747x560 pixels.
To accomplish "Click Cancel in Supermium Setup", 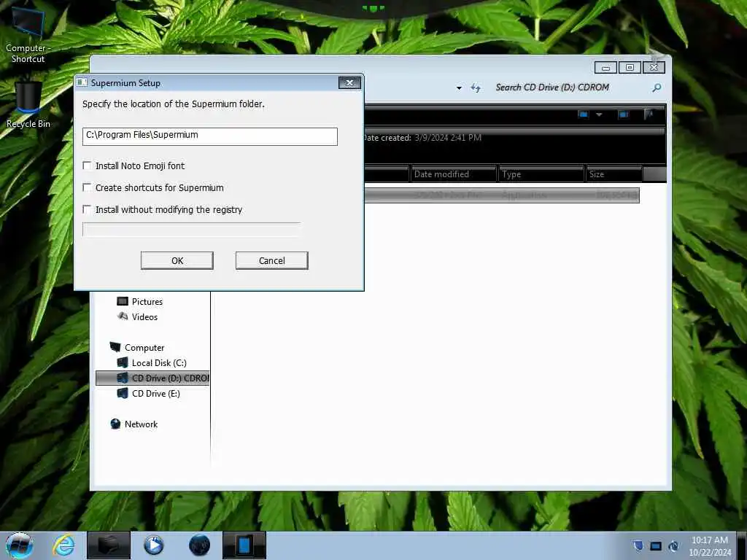I will pyautogui.click(x=271, y=260).
